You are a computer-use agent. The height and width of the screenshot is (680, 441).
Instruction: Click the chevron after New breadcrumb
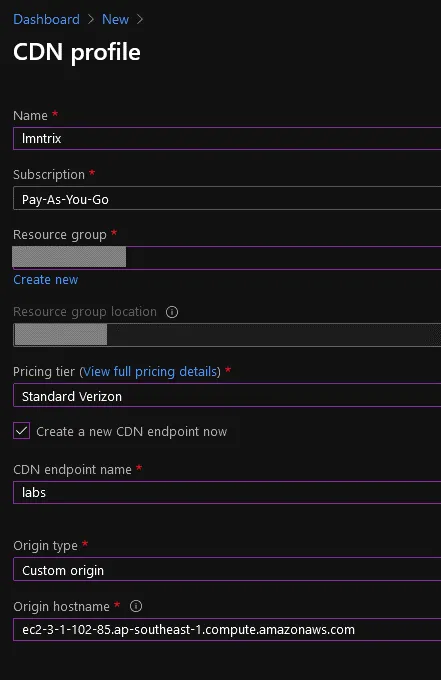(x=140, y=20)
